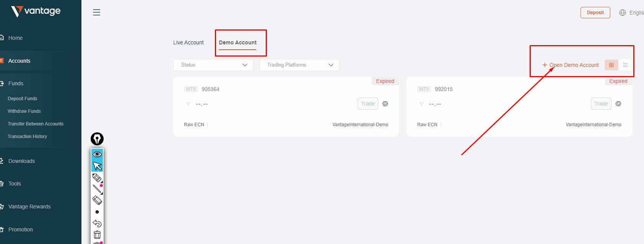Open settings gear for account 992015
This screenshot has width=644, height=244.
(618, 104)
